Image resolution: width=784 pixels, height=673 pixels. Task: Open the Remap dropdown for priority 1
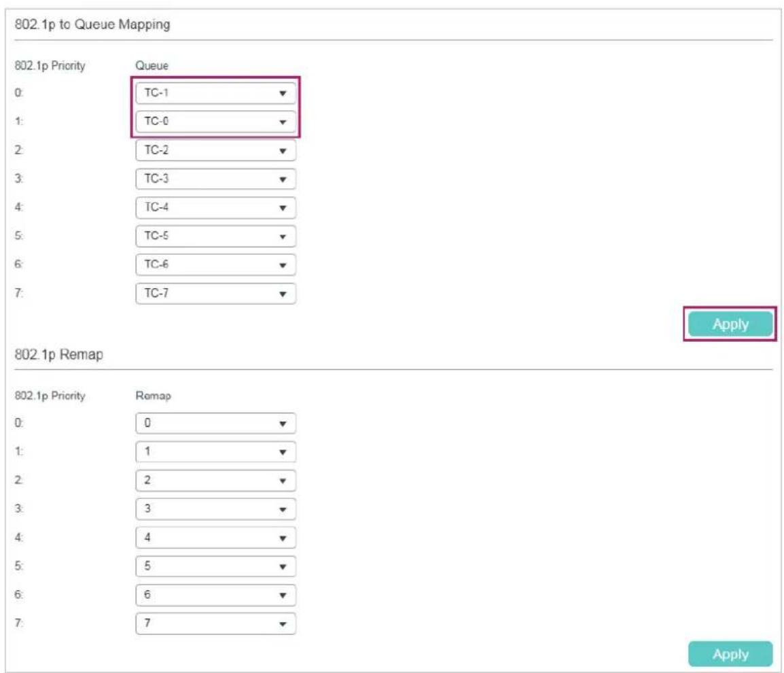[x=215, y=452]
